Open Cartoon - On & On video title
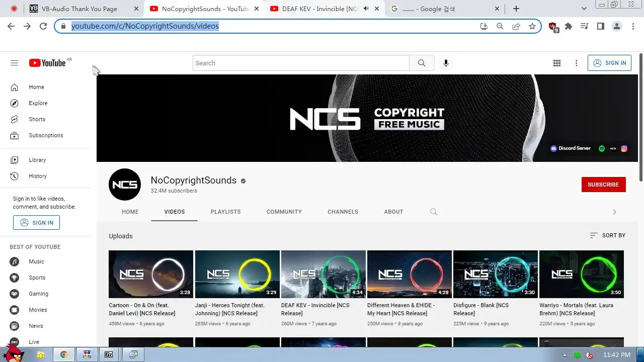Screen dimensions: 644x362 pyautogui.click(x=142, y=309)
